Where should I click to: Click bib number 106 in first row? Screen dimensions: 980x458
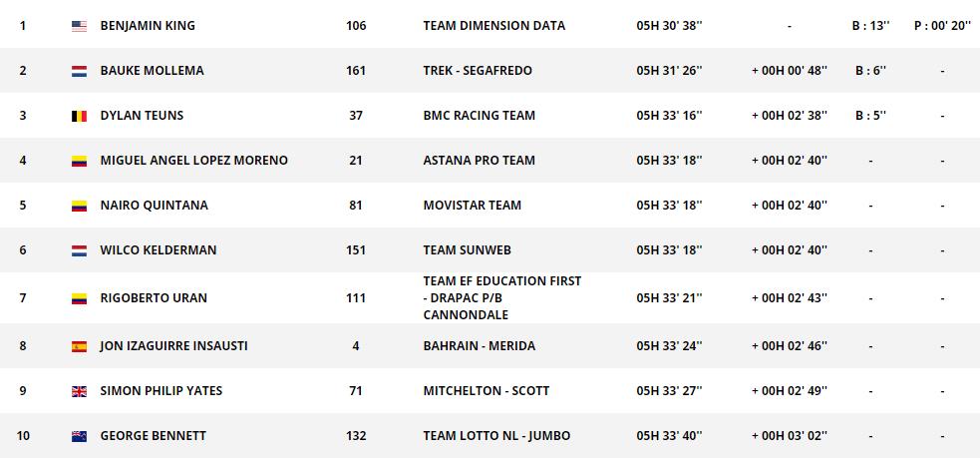(356, 26)
